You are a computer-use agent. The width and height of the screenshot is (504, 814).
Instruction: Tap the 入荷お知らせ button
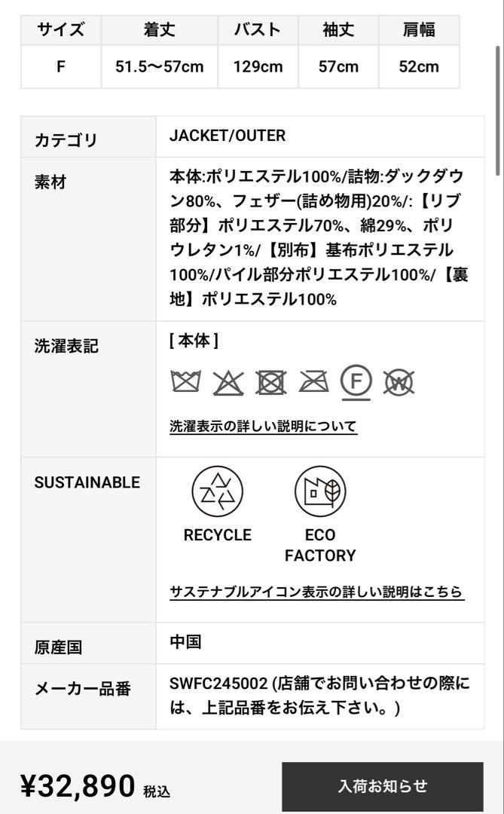pos(383,786)
